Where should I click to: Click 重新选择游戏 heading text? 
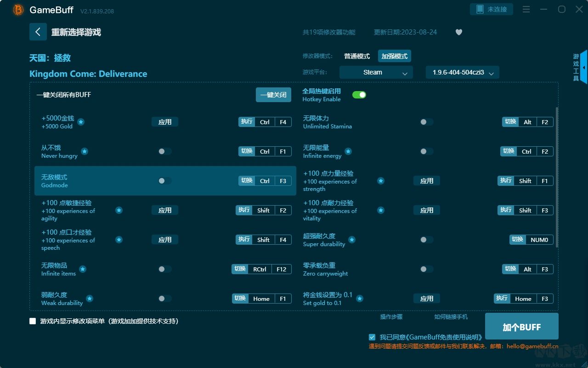pyautogui.click(x=76, y=32)
